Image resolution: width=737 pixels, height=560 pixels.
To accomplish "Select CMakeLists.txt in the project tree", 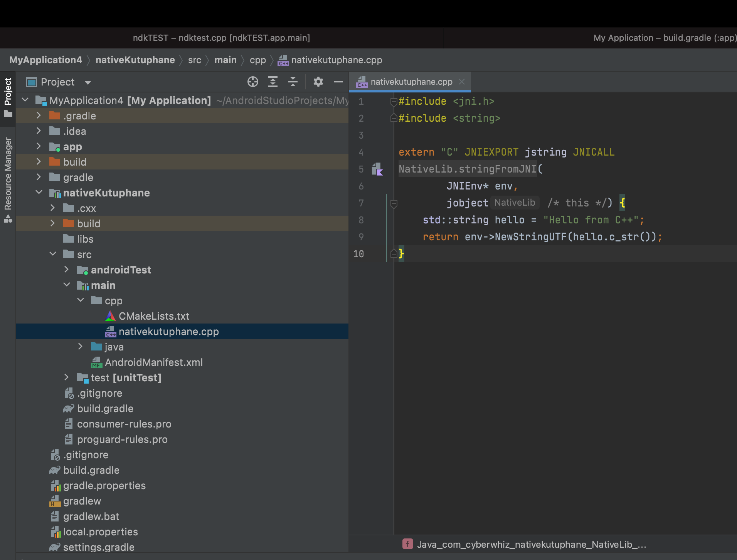I will (x=154, y=316).
